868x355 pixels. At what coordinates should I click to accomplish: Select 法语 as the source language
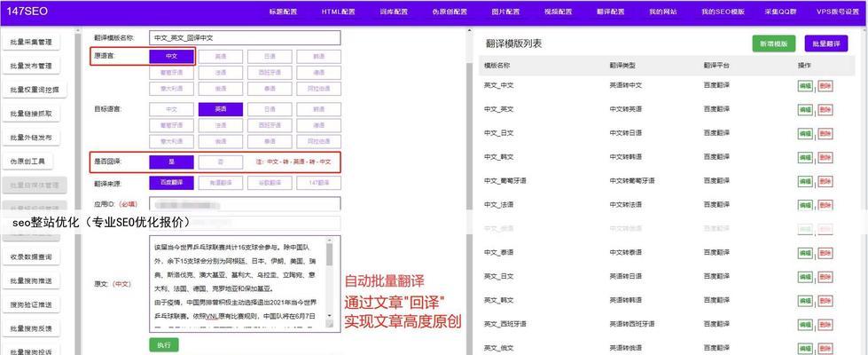point(220,73)
